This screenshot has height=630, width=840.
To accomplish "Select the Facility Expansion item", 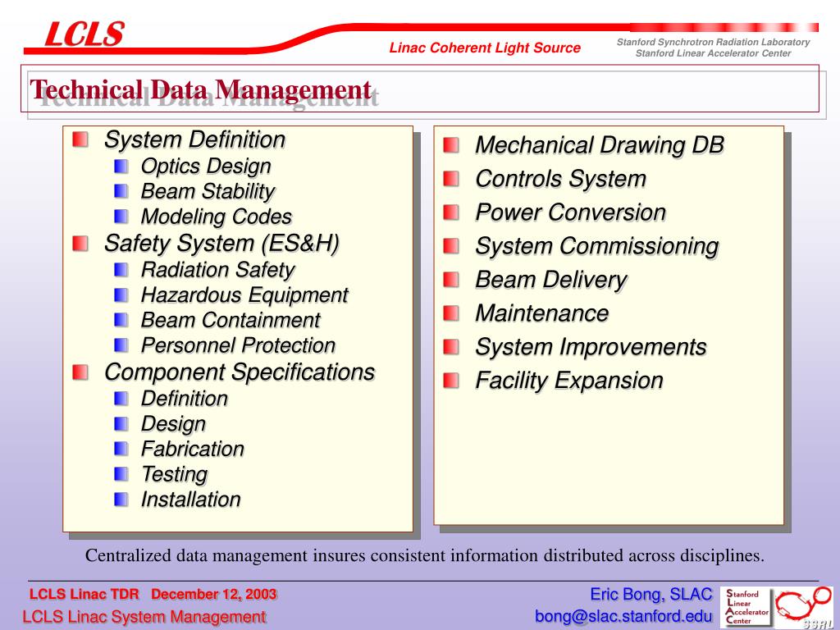I will click(569, 381).
